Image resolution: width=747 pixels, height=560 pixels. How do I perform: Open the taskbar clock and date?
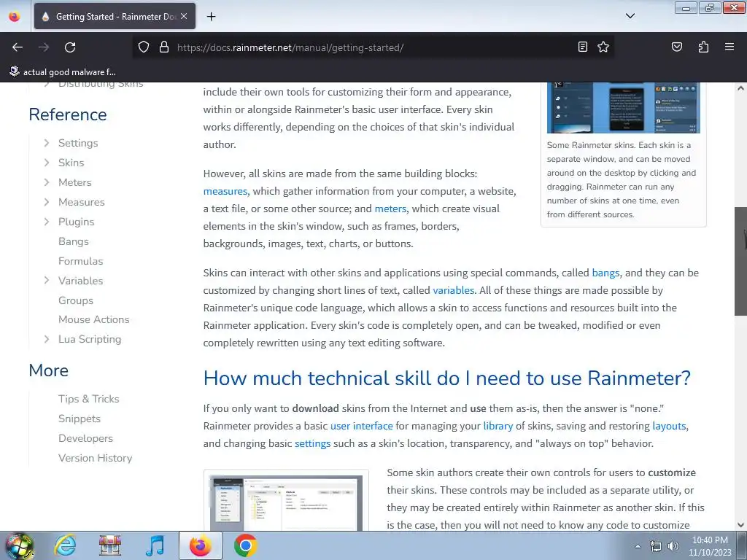coord(710,546)
